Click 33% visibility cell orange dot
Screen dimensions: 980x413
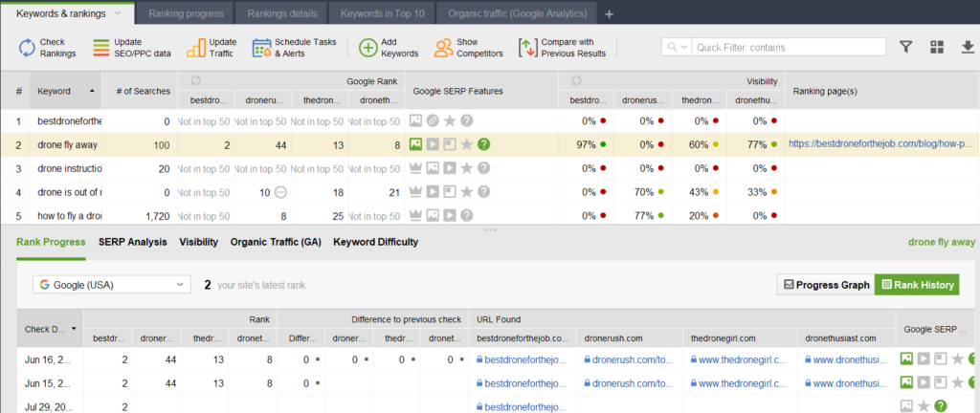773,193
